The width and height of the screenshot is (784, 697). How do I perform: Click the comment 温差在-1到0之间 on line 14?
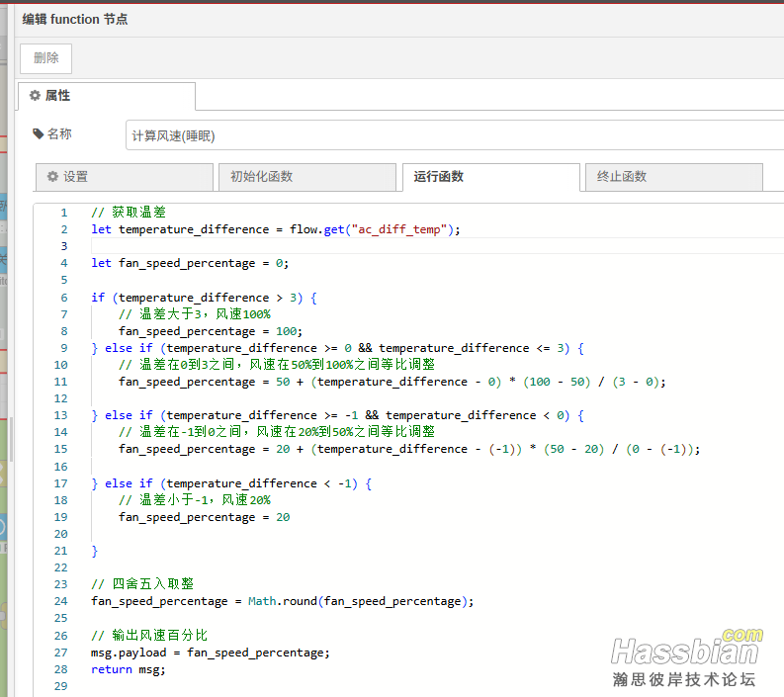277,431
